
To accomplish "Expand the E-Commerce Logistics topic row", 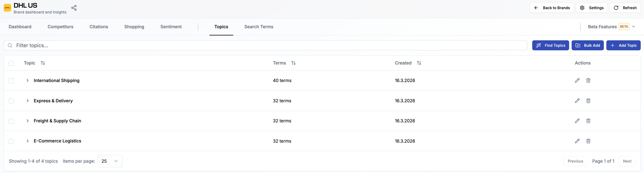I will tap(27, 141).
